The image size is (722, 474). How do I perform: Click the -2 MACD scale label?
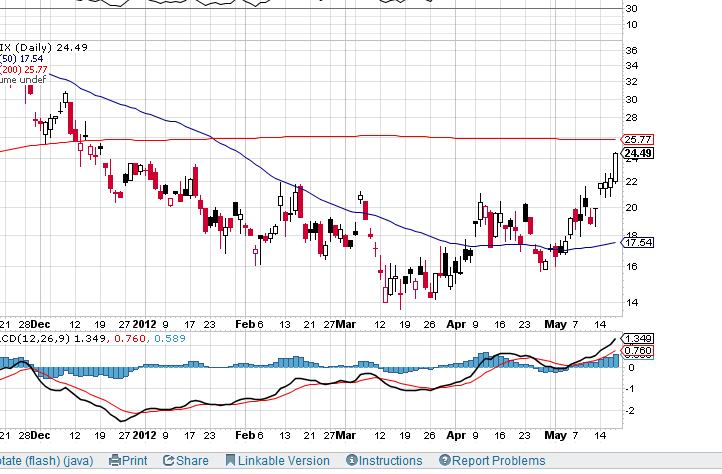(631, 410)
